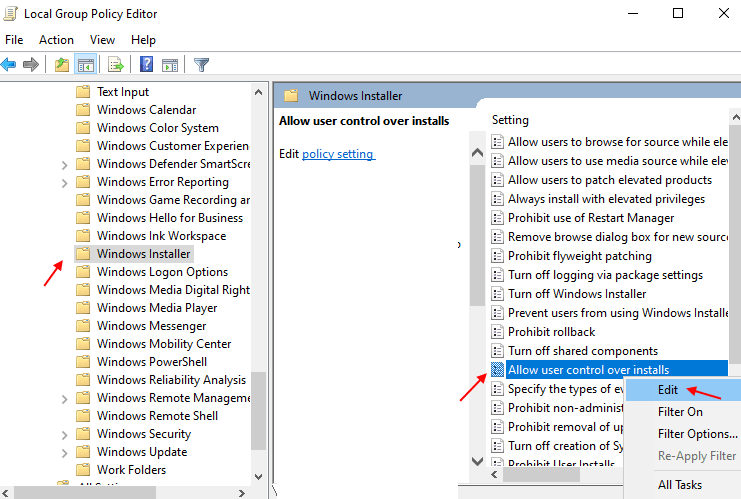741x499 pixels.
Task: Click the folder icon beside Text Input
Action: point(83,91)
